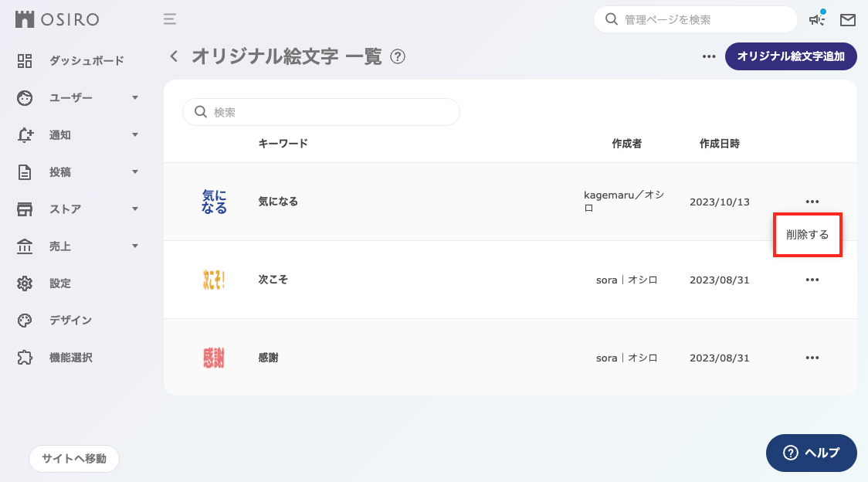This screenshot has width=868, height=482.
Task: Click the オリジナル絵文字追加 button
Action: [791, 56]
